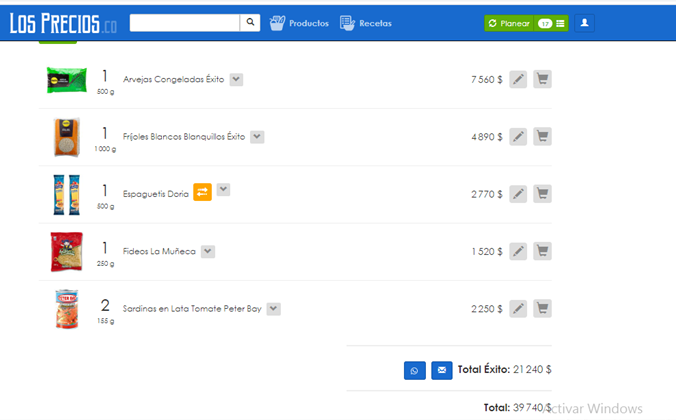Edit Espaguetis Doria with pencil icon
Screen dimensions: 676x420
(x=518, y=194)
